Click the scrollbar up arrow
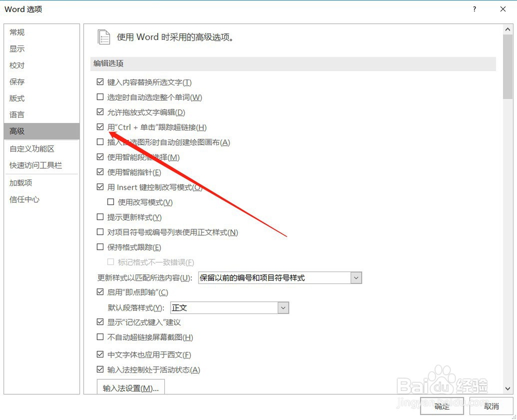517x420 pixels. [x=508, y=29]
